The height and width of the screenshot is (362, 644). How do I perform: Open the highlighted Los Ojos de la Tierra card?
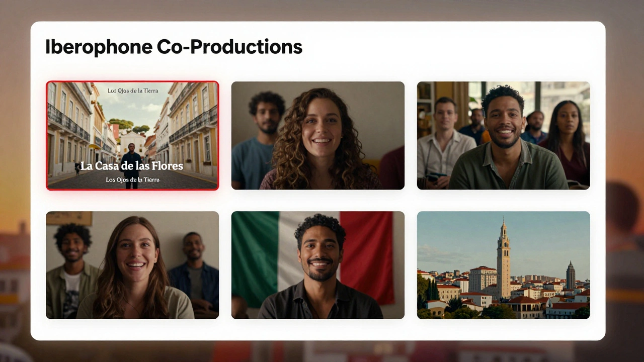132,135
